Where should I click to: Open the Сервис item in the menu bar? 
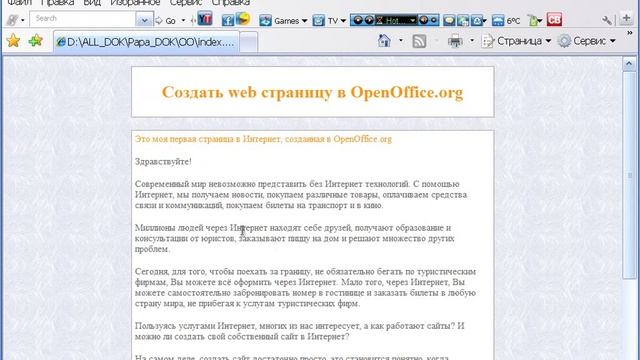tap(186, 2)
